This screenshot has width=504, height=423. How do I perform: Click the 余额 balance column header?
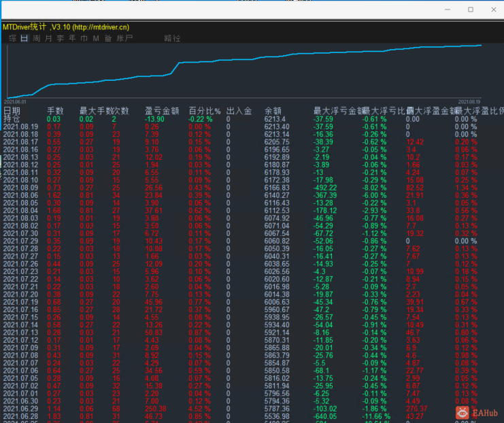[x=273, y=111]
